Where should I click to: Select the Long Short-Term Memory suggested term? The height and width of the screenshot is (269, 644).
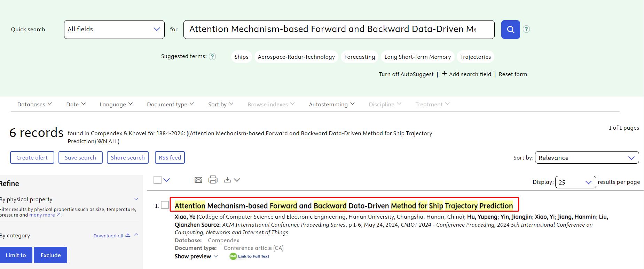[x=417, y=57]
